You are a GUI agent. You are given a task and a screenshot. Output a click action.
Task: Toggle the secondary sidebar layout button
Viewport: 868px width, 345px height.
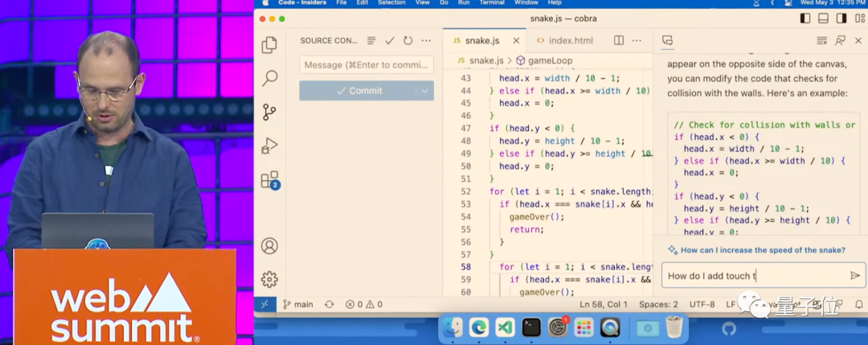point(841,18)
